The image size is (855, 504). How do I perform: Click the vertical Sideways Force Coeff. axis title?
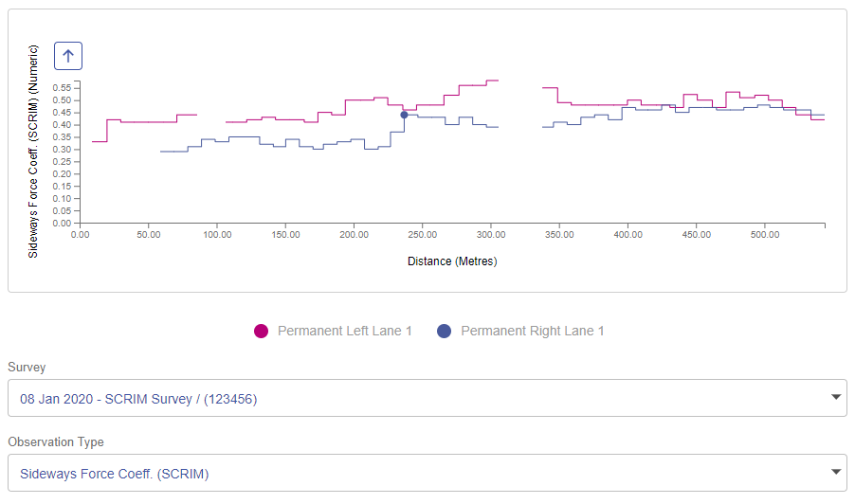pyautogui.click(x=33, y=152)
